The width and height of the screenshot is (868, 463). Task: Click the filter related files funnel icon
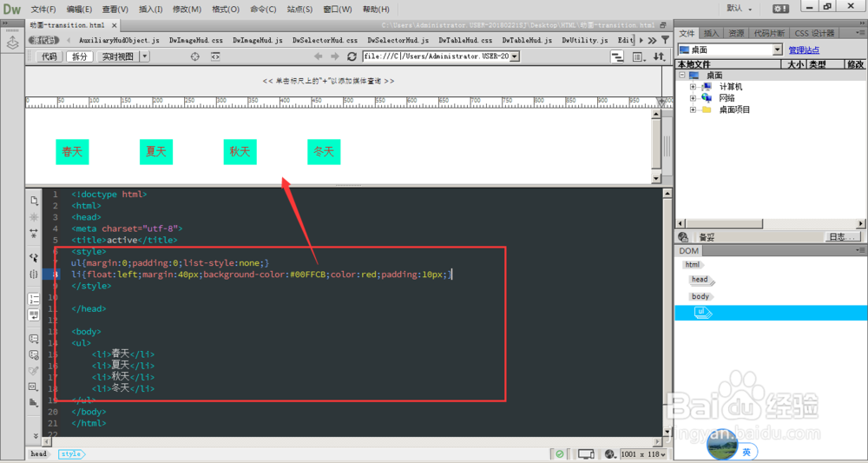665,41
